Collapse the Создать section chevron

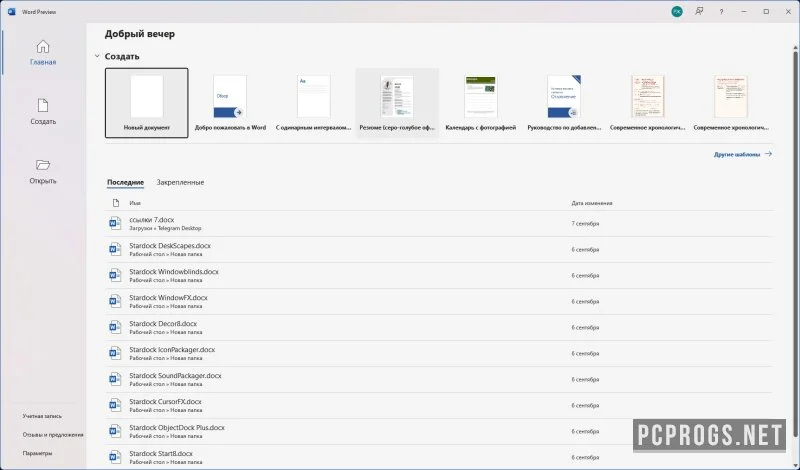(x=97, y=56)
